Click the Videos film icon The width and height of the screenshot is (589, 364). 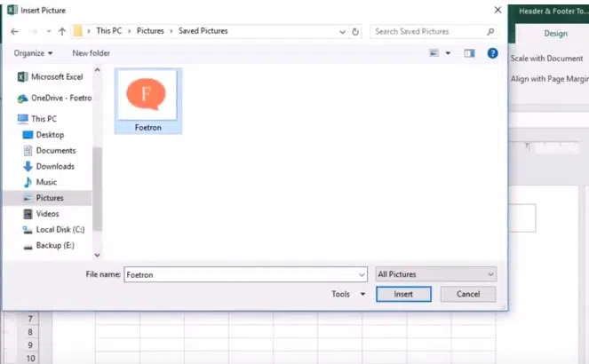pos(28,214)
